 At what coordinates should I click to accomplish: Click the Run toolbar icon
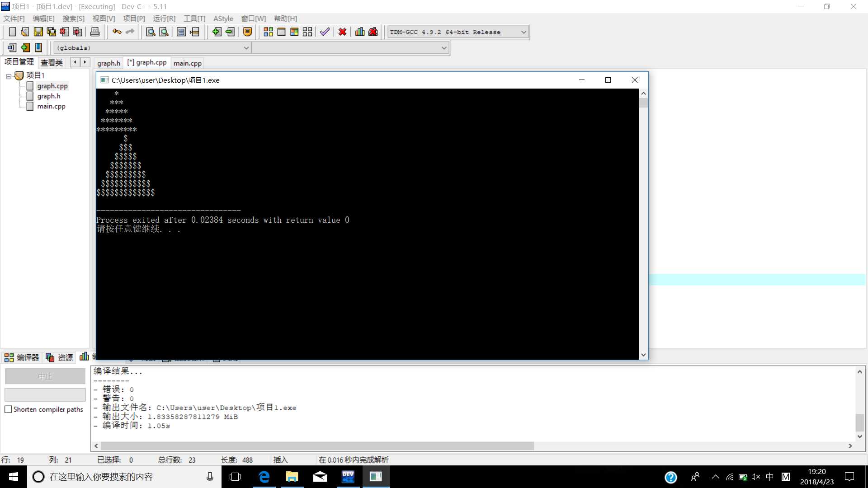pyautogui.click(x=281, y=32)
